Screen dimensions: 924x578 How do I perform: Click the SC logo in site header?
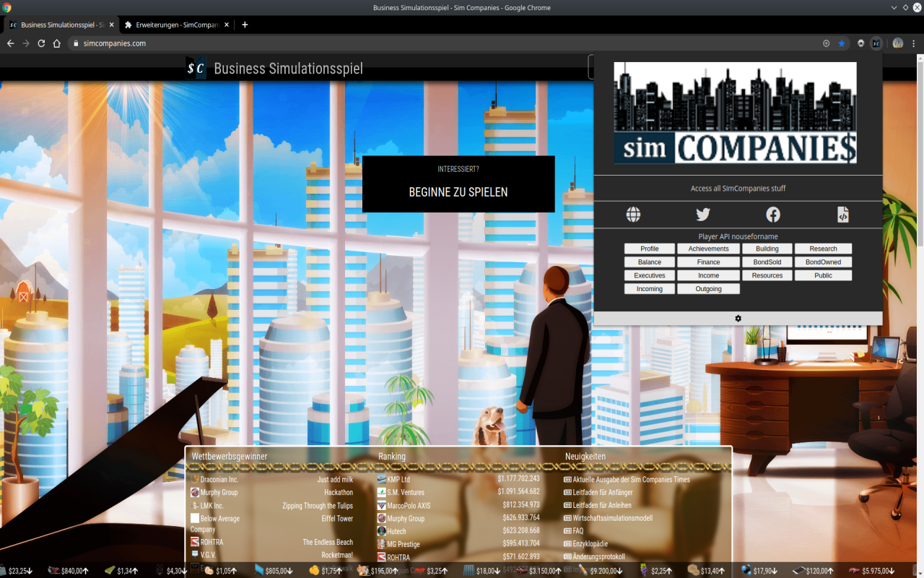point(196,69)
